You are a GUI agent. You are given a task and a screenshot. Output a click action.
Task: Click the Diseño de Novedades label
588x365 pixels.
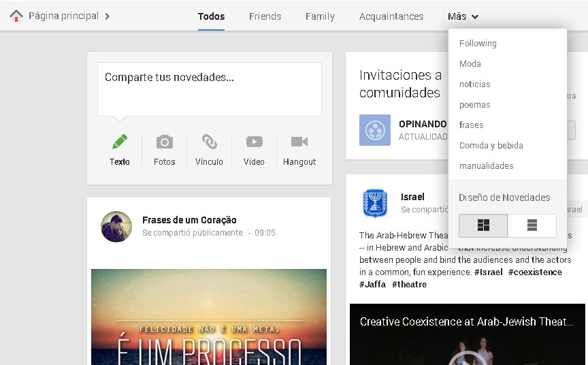(x=504, y=197)
